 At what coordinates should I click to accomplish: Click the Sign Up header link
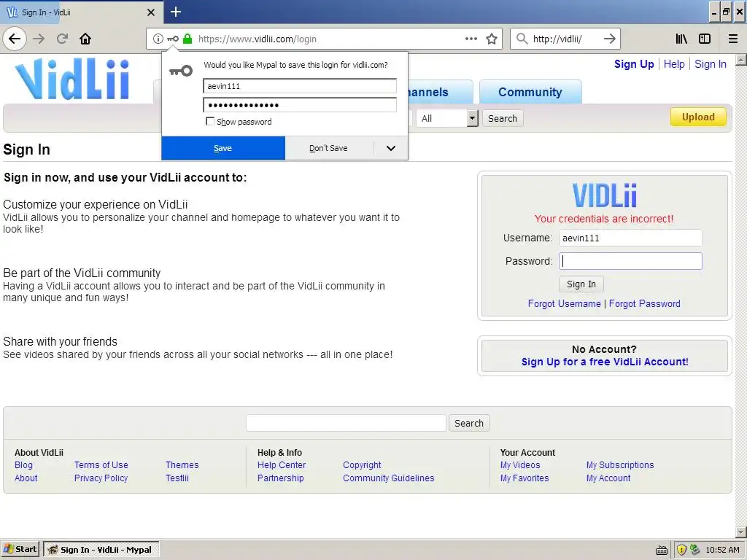click(634, 64)
